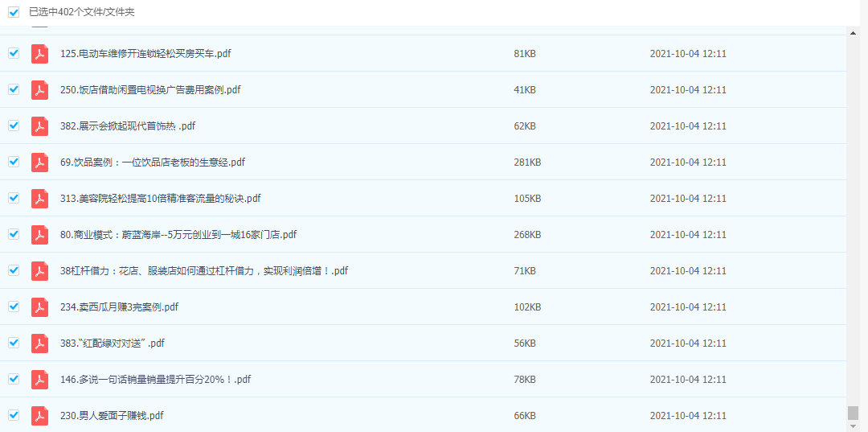Click the 281KB size of 69.饮品案例 row

tap(527, 163)
